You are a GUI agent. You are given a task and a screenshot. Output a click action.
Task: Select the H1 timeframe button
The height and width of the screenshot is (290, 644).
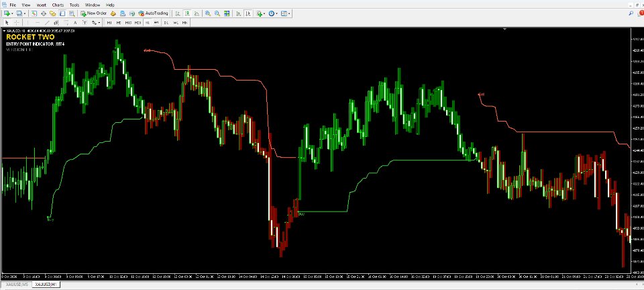coord(147,23)
